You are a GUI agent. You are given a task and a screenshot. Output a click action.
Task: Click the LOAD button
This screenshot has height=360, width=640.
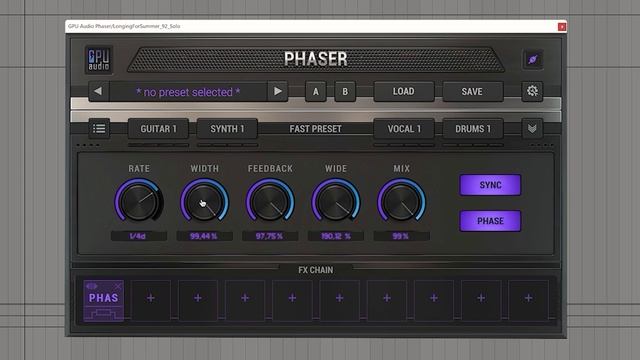tap(404, 91)
